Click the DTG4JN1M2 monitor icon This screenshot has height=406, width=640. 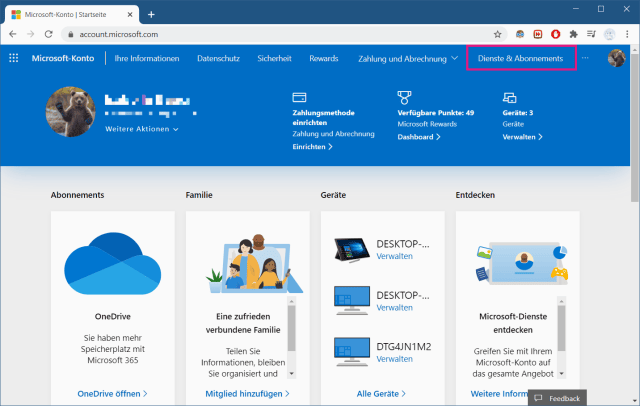(352, 352)
